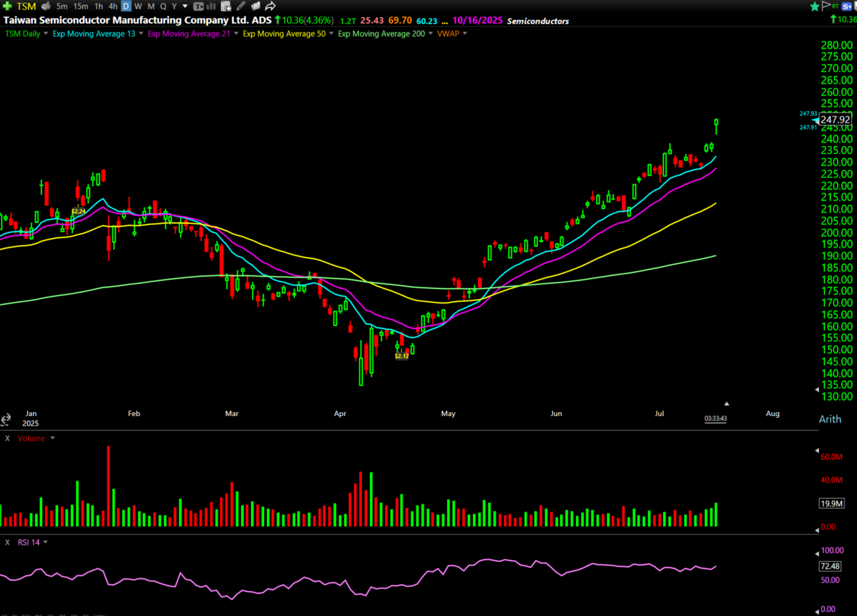Click the arrow beside 130.00 on price axis

point(817,390)
